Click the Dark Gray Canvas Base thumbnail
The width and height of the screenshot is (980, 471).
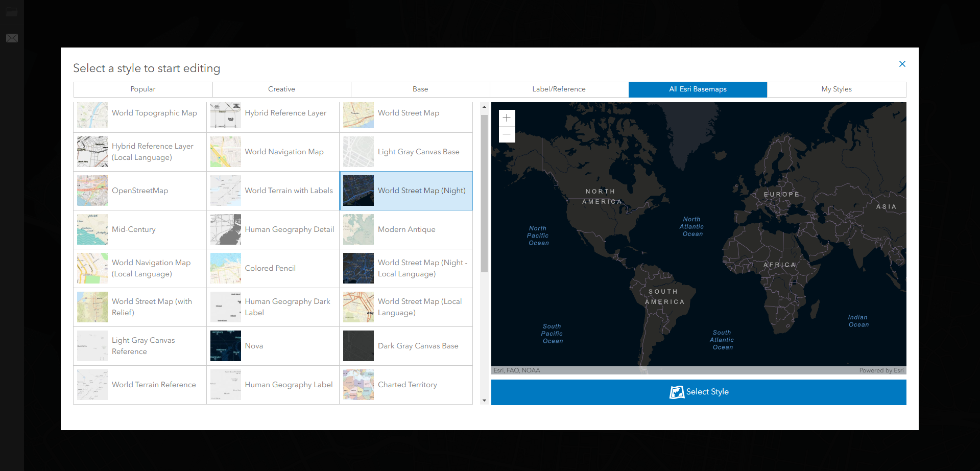tap(358, 346)
